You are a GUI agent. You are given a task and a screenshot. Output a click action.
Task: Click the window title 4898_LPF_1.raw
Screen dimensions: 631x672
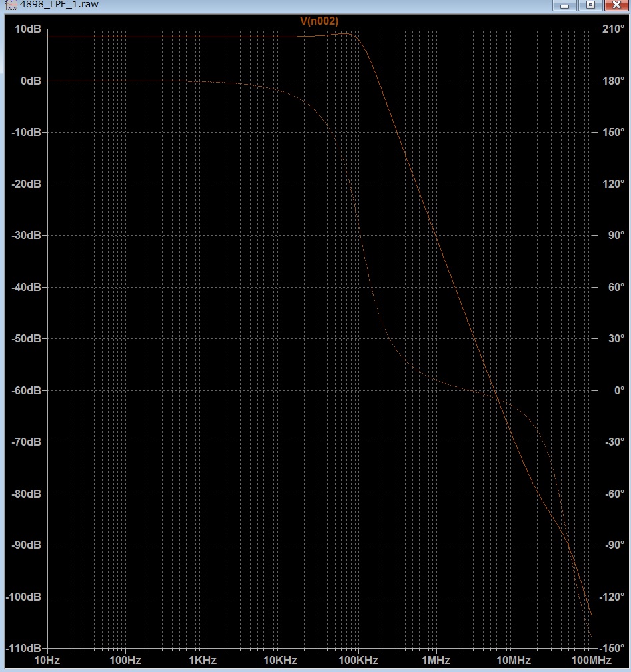(x=59, y=4)
